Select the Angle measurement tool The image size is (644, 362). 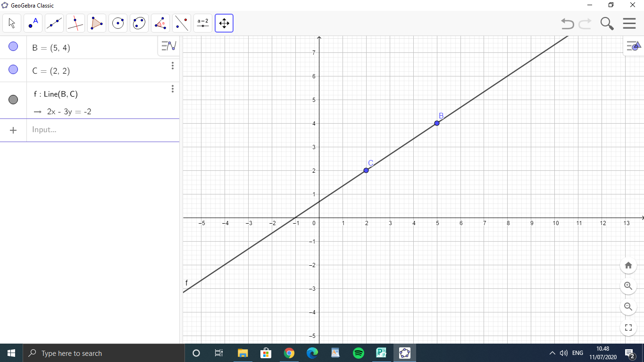160,23
